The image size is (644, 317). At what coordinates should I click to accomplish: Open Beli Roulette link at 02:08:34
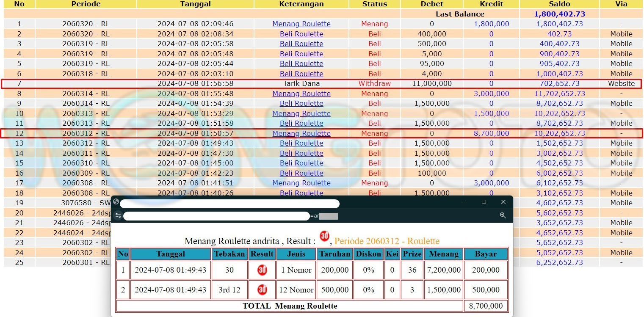301,34
